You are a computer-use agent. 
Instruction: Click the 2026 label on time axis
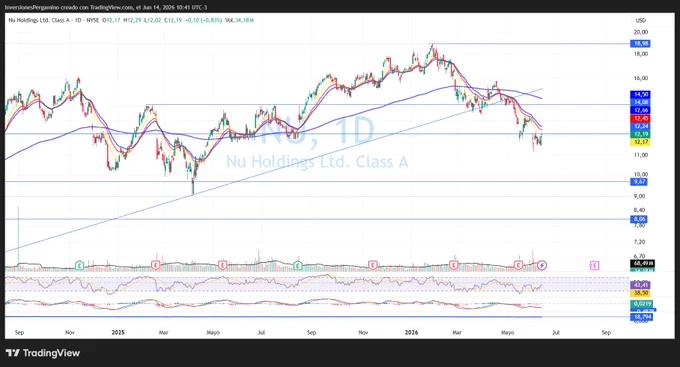point(412,333)
